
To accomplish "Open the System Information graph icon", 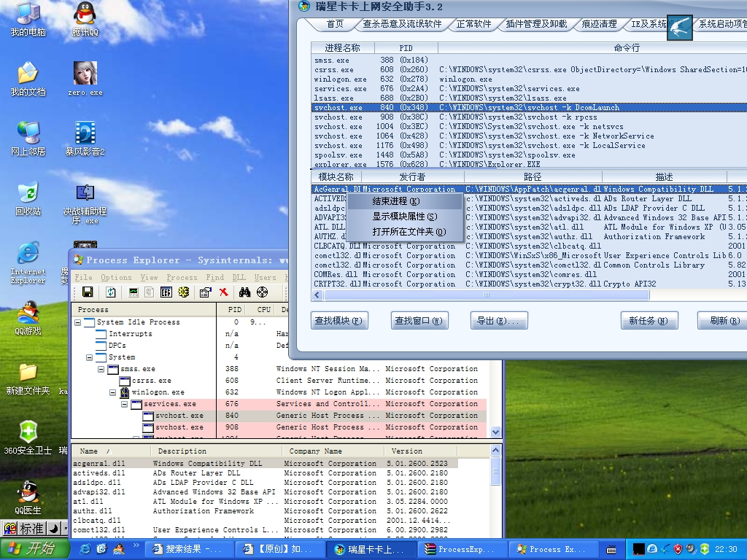I will (133, 292).
